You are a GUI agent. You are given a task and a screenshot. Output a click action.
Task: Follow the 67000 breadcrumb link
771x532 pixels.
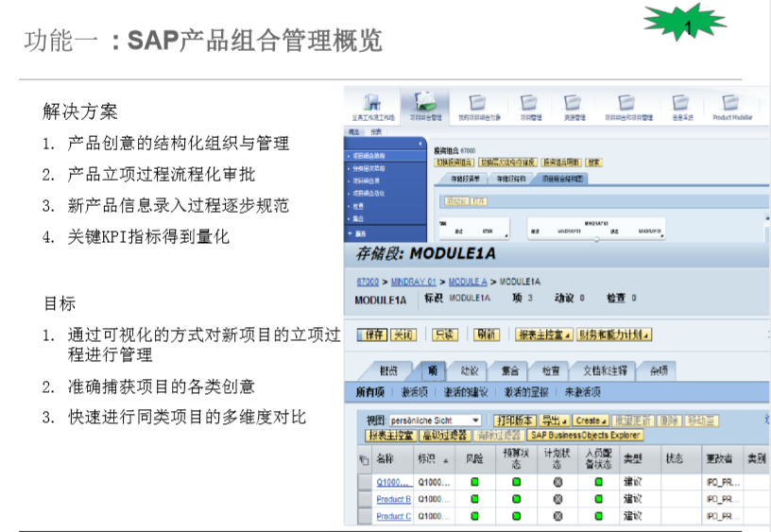pos(368,282)
